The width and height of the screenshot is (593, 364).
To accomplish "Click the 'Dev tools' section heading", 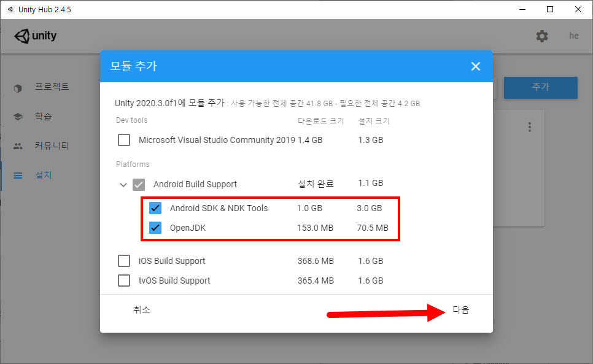I will [131, 120].
